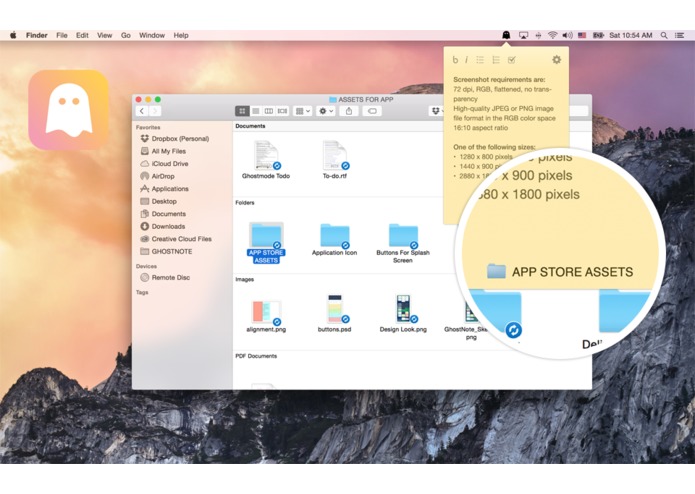Open the Edit menu
The width and height of the screenshot is (695, 494).
82,35
